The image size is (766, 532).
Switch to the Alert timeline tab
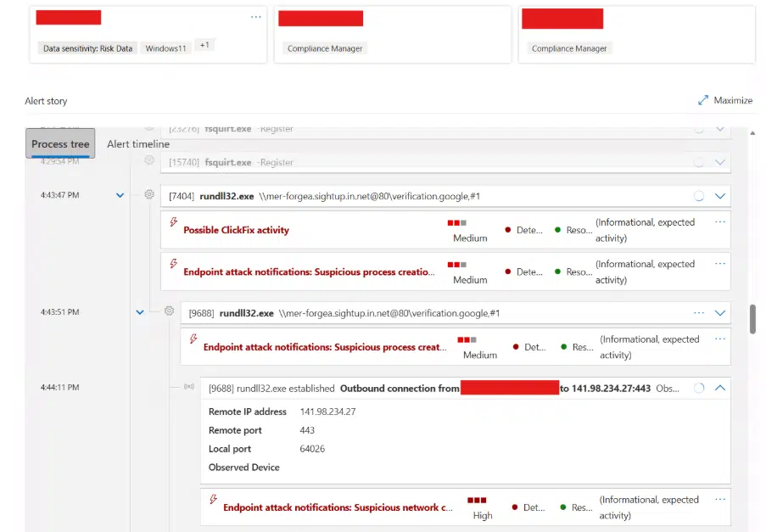click(137, 144)
